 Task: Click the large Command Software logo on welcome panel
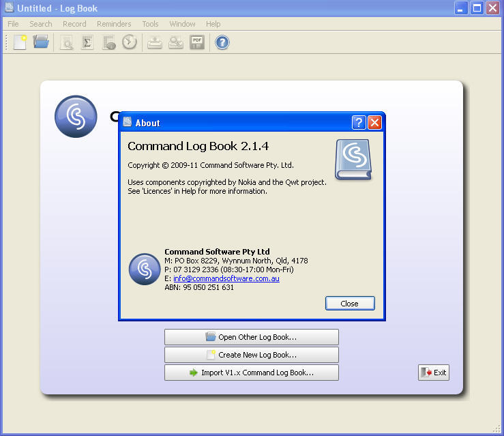76,117
